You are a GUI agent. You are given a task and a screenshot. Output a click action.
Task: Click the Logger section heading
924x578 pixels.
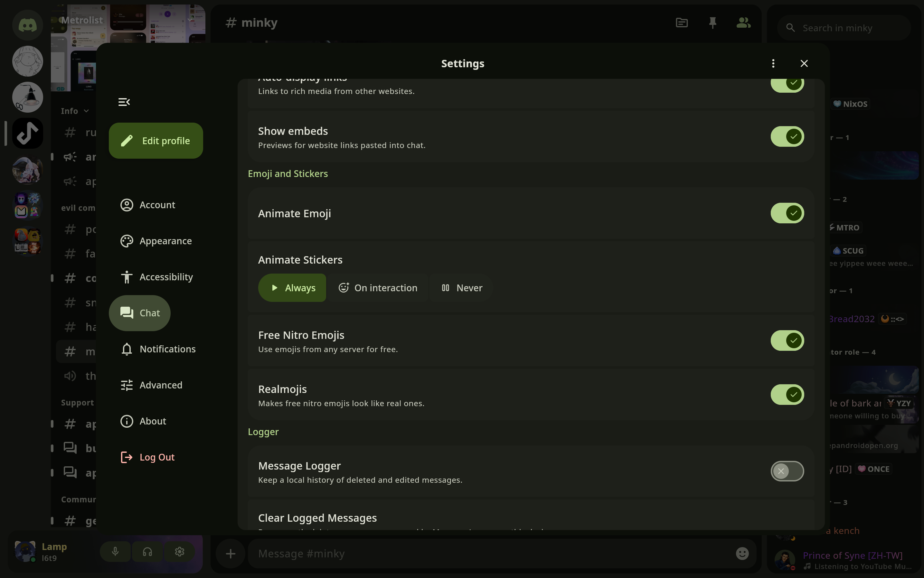(263, 432)
